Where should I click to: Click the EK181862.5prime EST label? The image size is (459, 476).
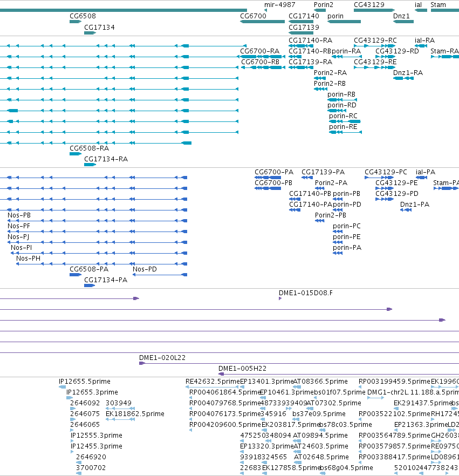(135, 414)
